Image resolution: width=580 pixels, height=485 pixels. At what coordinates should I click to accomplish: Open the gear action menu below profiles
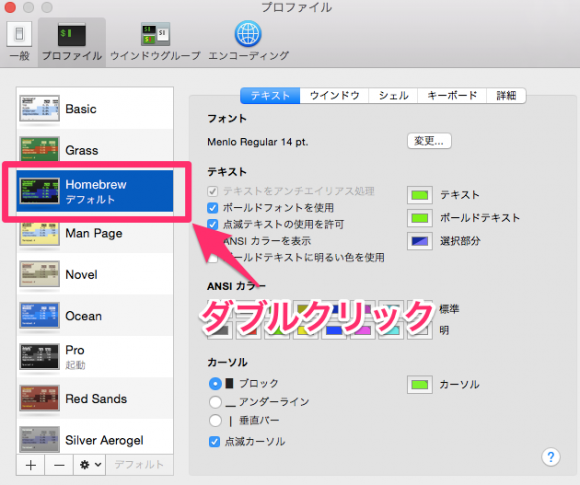[x=90, y=465]
